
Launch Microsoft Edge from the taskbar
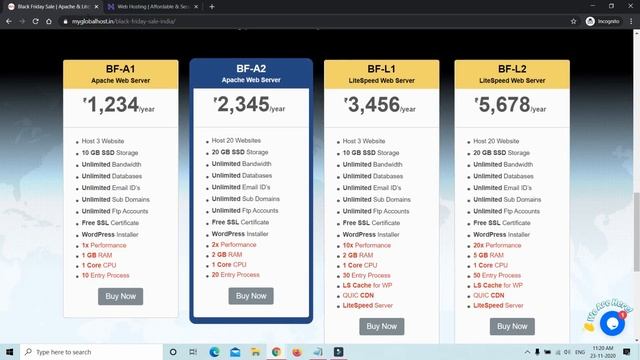click(214, 352)
